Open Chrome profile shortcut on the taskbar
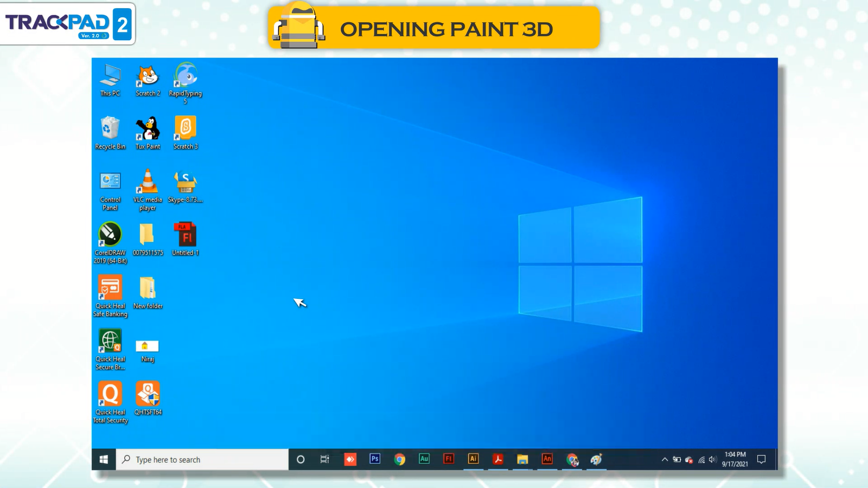 [x=572, y=459]
